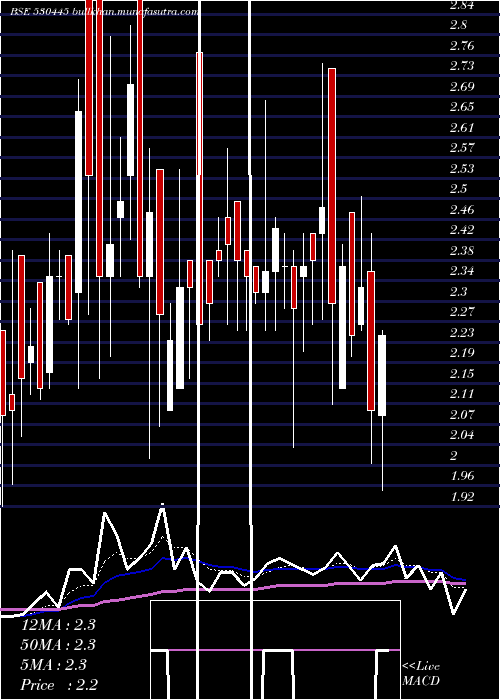This screenshot has height=700, width=500.
Task: Click the <<Live MACD label
Action: 421,673
